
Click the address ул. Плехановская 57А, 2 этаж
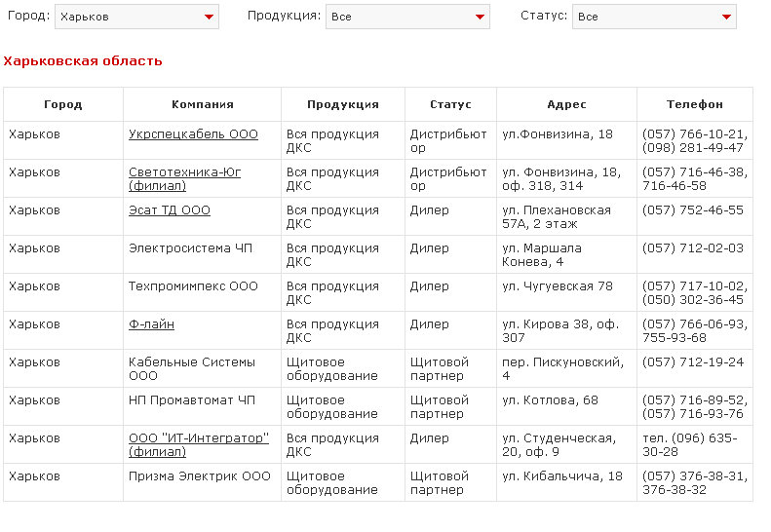[557, 217]
